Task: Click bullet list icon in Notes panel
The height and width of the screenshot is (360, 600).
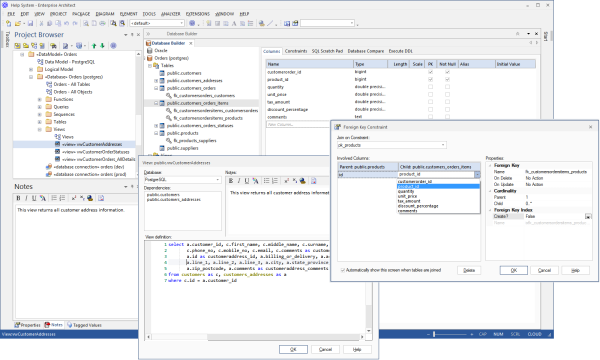Action: (x=54, y=198)
